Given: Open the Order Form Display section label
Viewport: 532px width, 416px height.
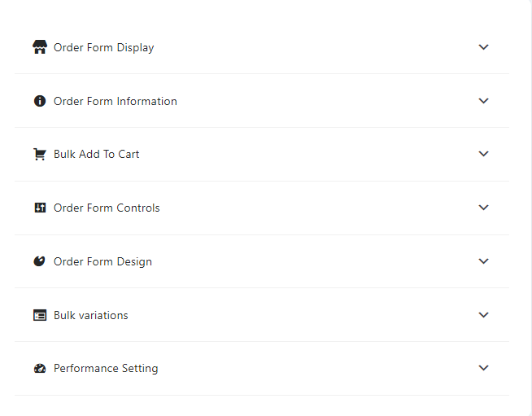Looking at the screenshot, I should pos(104,47).
